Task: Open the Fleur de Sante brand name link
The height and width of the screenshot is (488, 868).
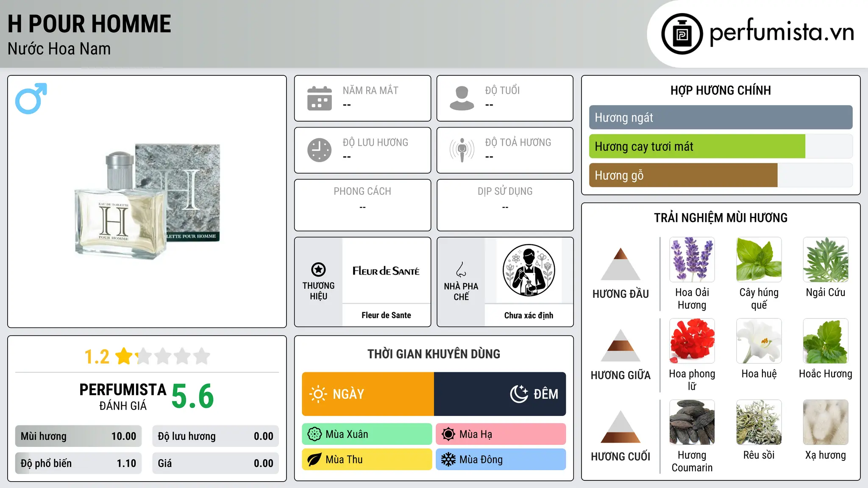Action: pos(386,315)
